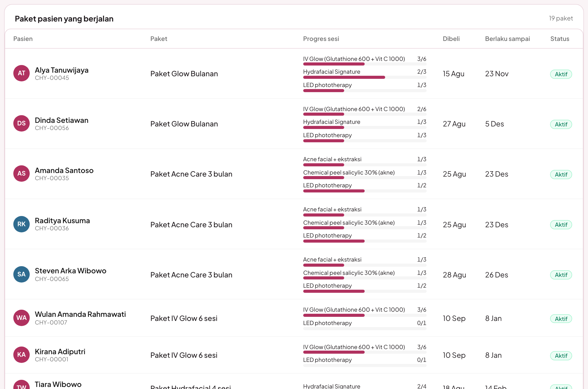Image resolution: width=588 pixels, height=389 pixels.
Task: Click the Aktif badge in Raditya Kusuma's row
Action: (561, 225)
